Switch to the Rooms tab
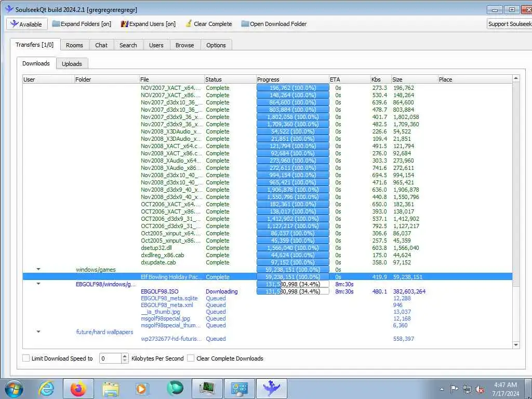The image size is (532, 399). coord(75,45)
